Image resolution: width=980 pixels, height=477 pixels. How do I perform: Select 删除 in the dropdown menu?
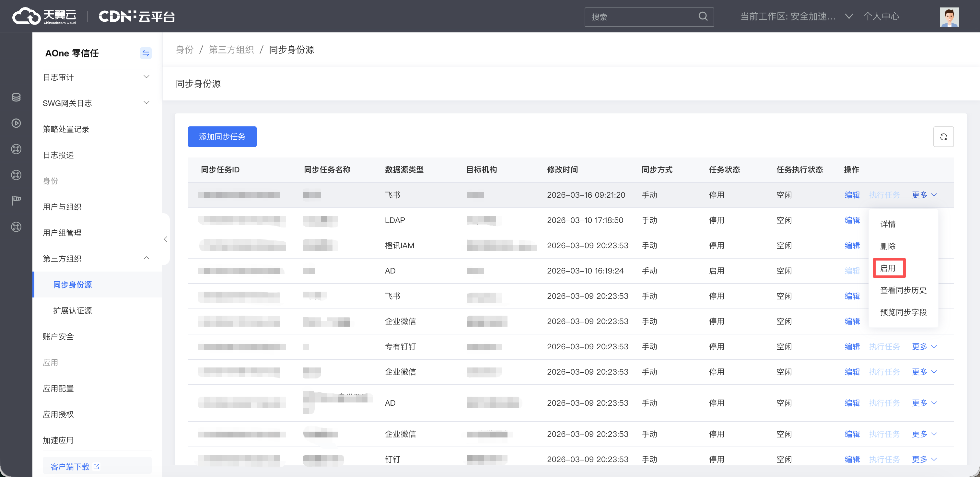888,246
